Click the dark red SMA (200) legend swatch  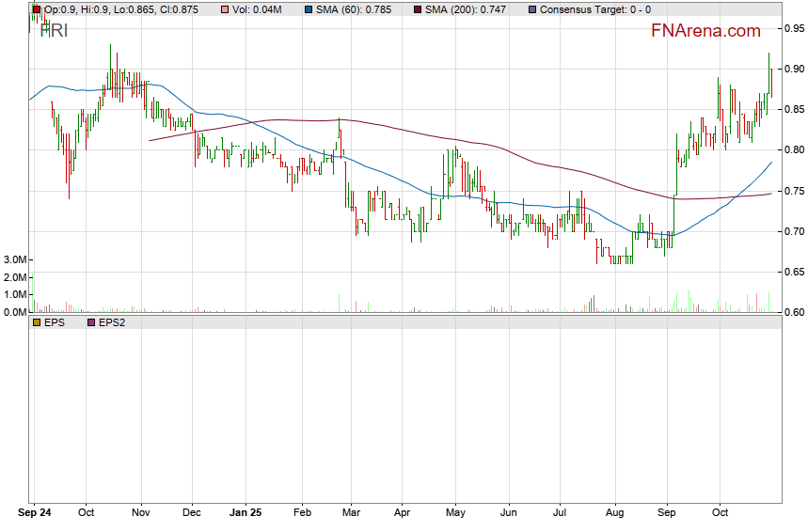[418, 9]
